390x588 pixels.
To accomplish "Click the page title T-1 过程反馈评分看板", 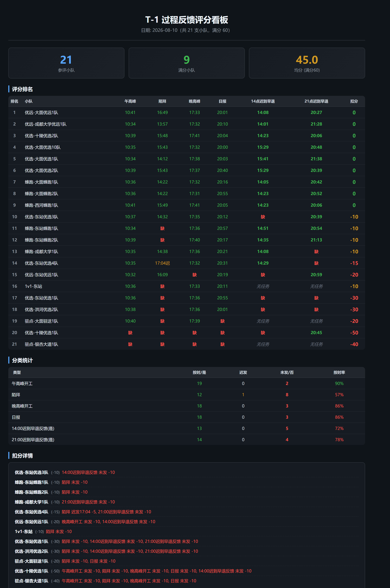I will [x=187, y=20].
